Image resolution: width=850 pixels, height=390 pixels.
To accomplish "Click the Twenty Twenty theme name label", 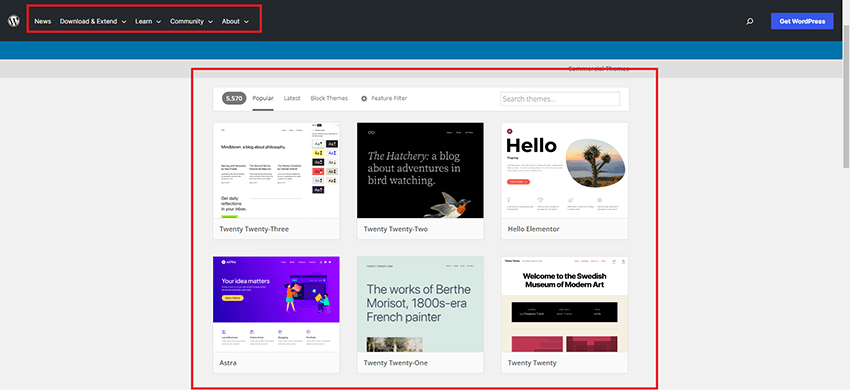I will 532,363.
